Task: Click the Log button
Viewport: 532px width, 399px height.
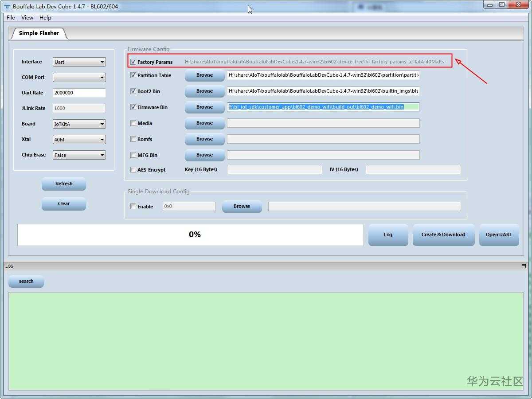Action: 388,235
